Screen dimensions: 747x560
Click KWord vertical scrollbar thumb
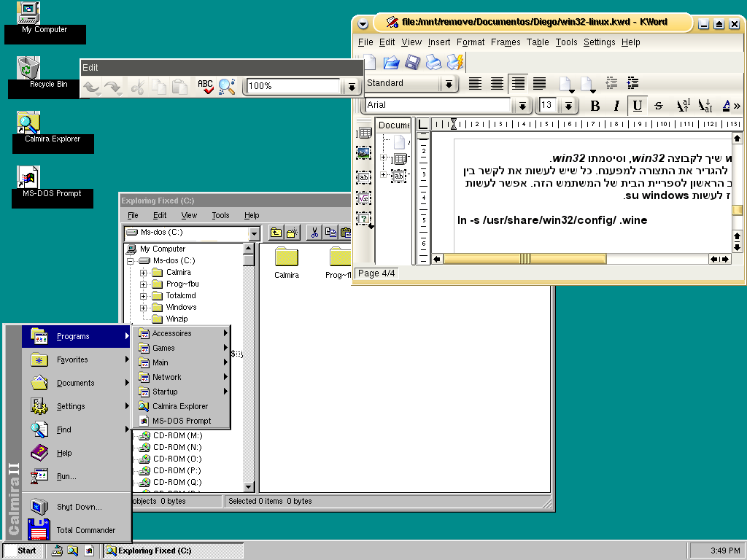737,210
